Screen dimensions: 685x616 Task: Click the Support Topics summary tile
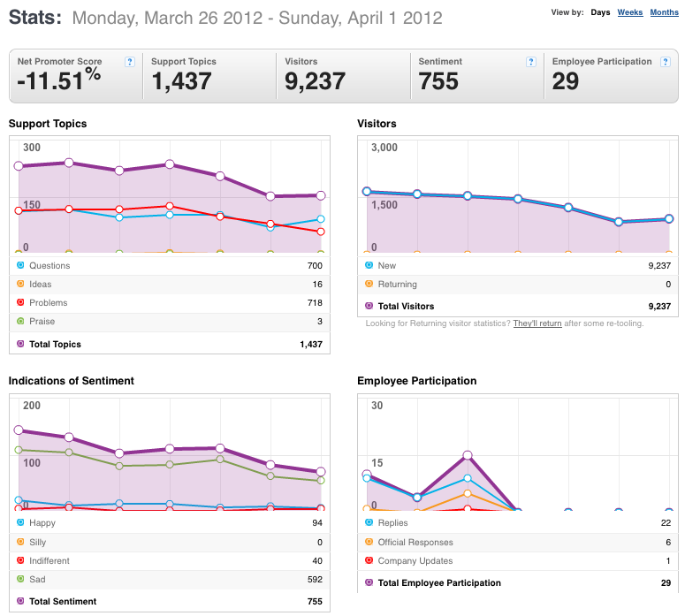pos(209,76)
